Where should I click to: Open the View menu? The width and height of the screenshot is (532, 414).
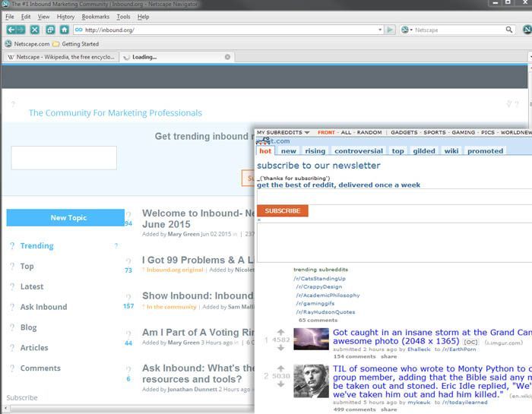pyautogui.click(x=43, y=17)
